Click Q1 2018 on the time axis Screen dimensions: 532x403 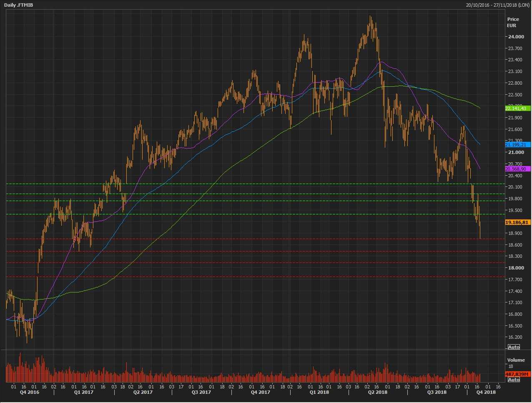(x=319, y=392)
